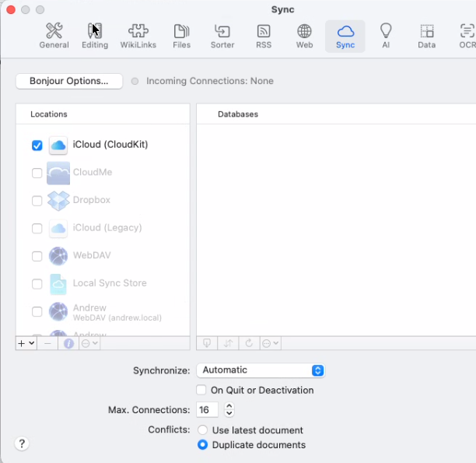476x463 pixels.
Task: Click the info icon below Locations list
Action: coord(68,343)
